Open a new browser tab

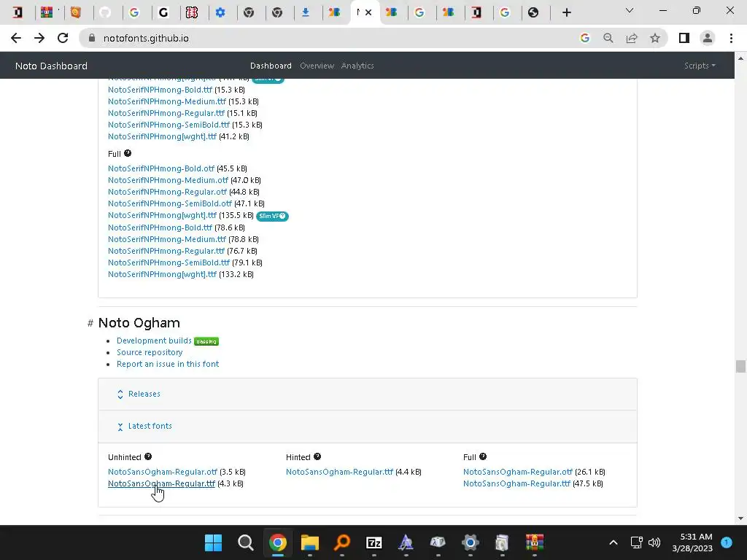click(x=566, y=12)
